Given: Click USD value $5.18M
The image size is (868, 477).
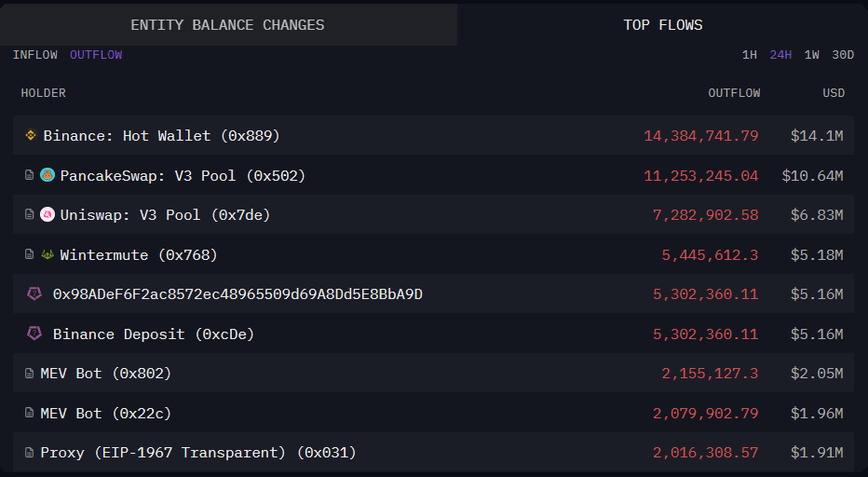Looking at the screenshot, I should (x=817, y=255).
